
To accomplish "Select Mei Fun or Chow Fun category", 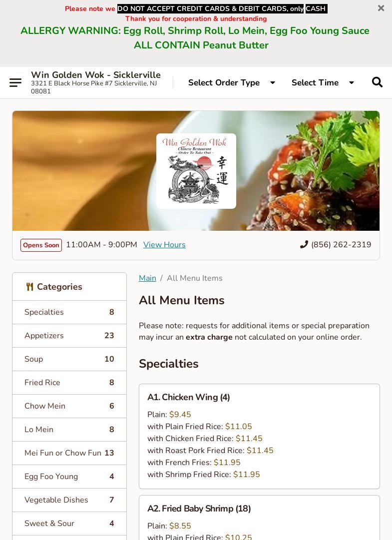I will tap(69, 453).
